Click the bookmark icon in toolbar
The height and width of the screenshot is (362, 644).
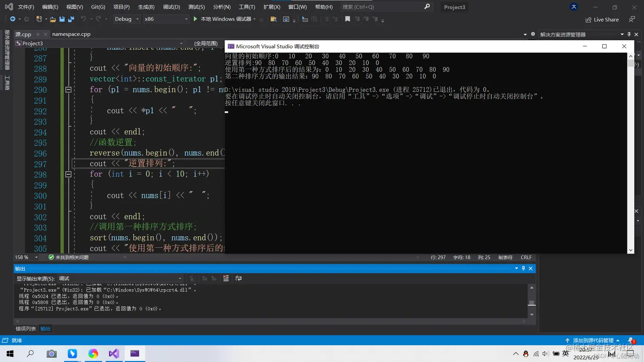click(x=348, y=19)
